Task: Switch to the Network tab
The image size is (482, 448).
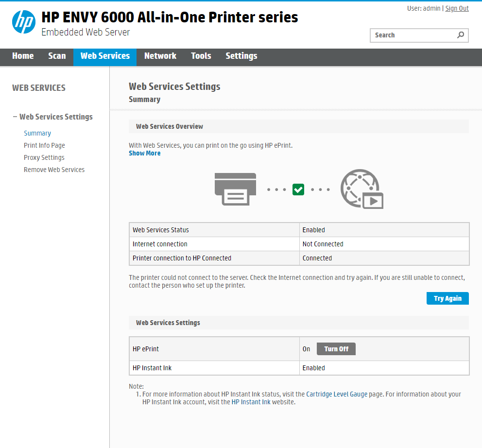Action: (160, 56)
